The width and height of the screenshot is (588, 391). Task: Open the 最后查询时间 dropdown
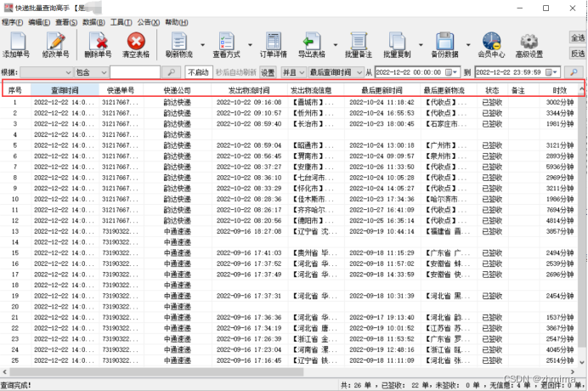coord(336,72)
